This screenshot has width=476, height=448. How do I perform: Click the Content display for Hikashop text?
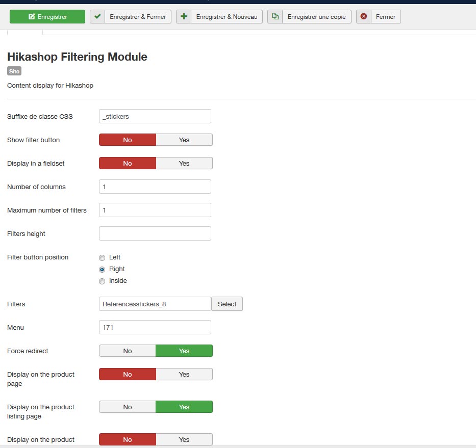[x=50, y=85]
